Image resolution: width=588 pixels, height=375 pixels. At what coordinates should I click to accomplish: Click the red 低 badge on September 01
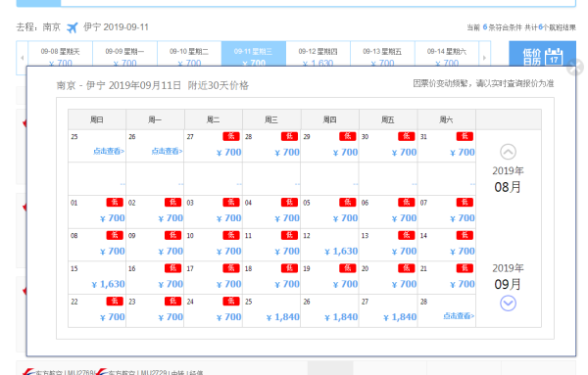click(115, 203)
